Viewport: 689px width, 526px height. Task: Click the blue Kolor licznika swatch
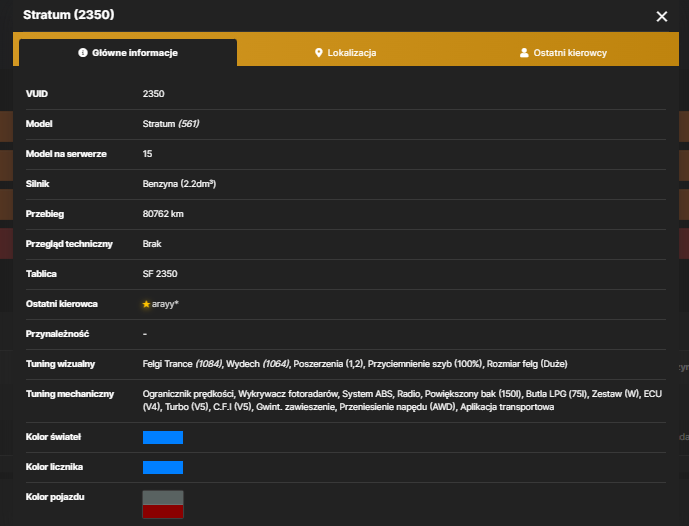[x=163, y=467]
